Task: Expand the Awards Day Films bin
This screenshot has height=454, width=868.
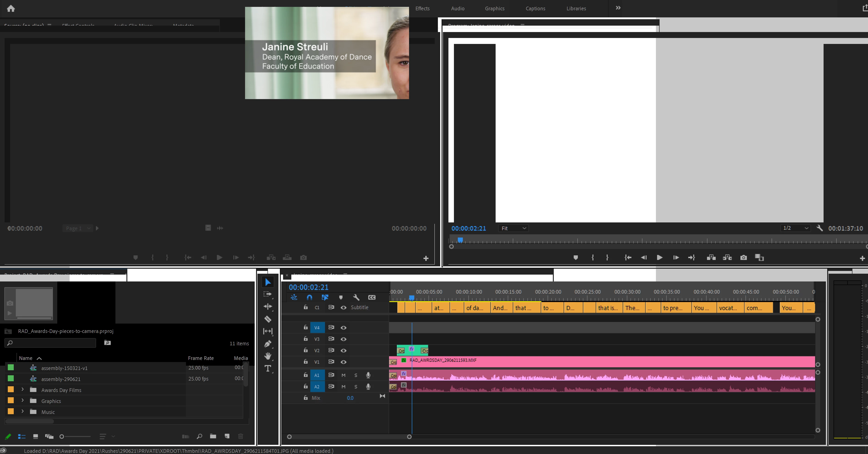Action: click(x=23, y=390)
